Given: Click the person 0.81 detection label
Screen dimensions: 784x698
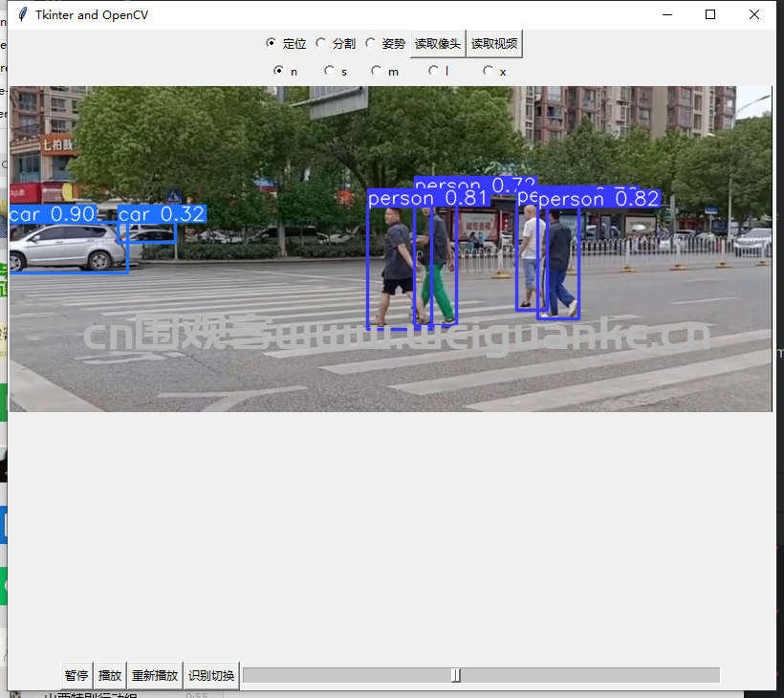Looking at the screenshot, I should click(428, 198).
